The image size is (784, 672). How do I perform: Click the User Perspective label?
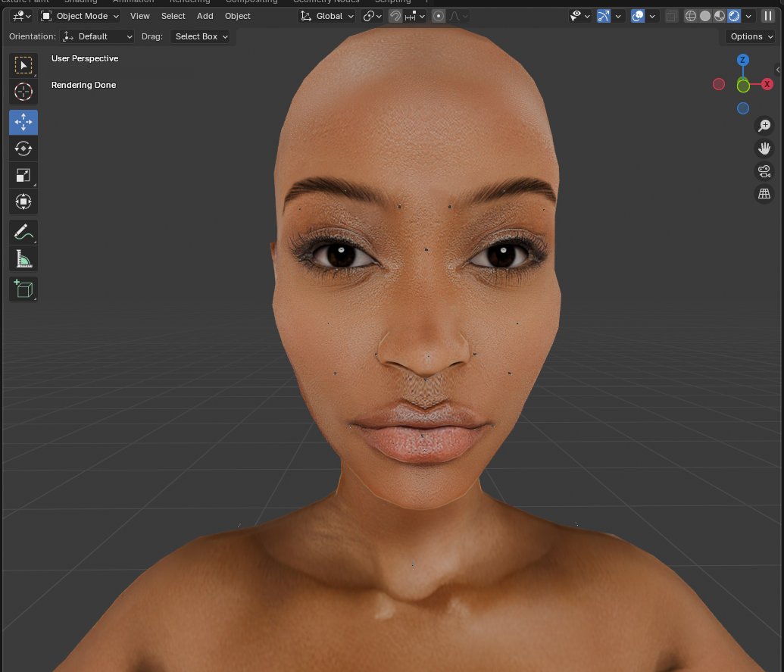(x=85, y=58)
